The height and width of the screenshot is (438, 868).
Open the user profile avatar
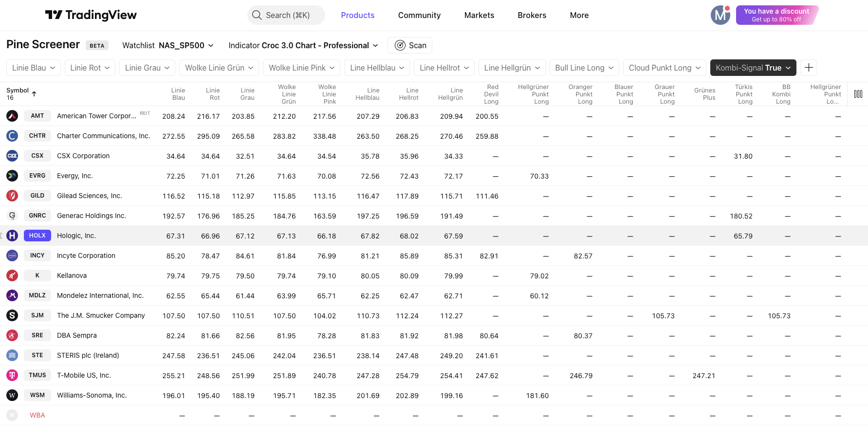pos(720,15)
